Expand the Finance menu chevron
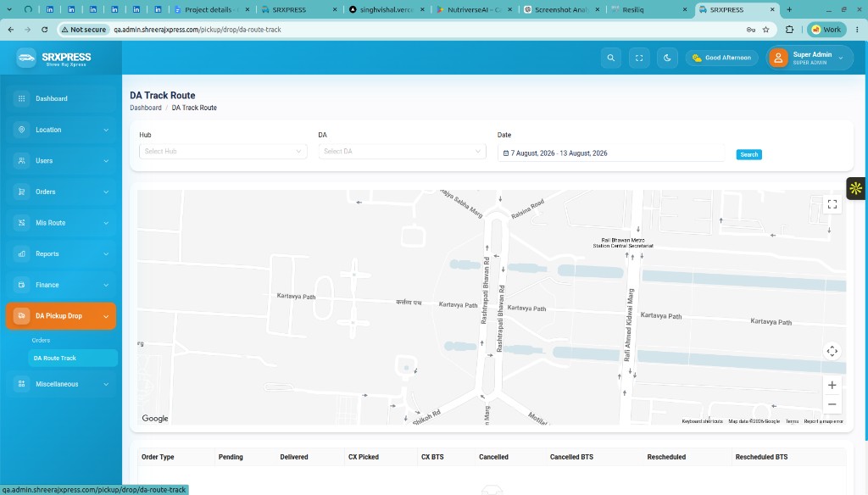The width and height of the screenshot is (868, 495). click(x=106, y=285)
